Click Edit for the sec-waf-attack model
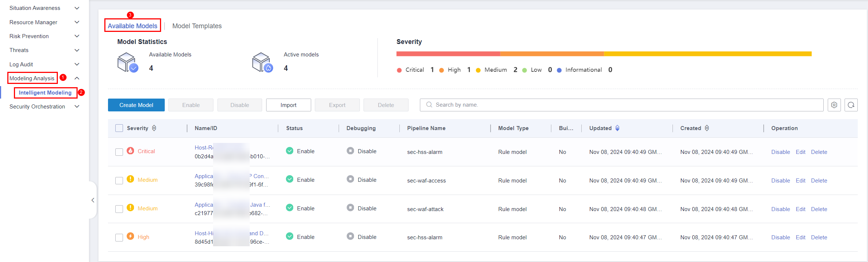 [800, 209]
